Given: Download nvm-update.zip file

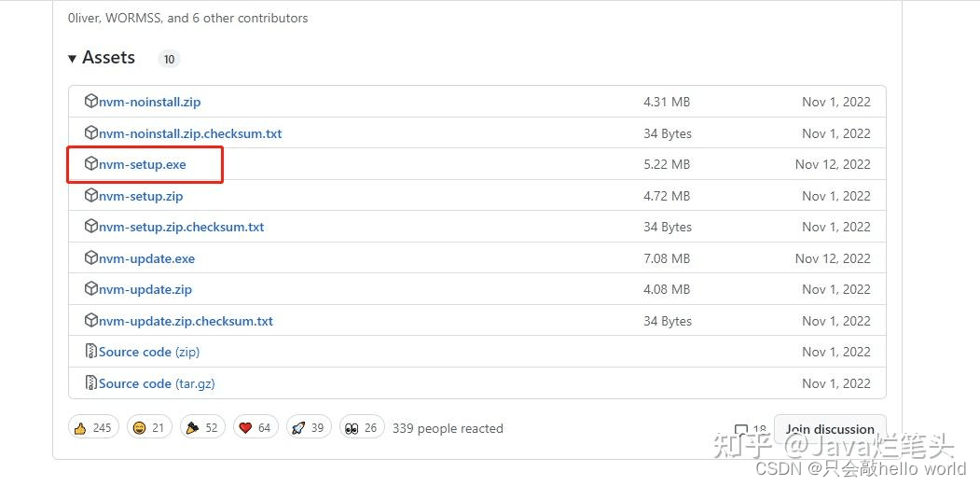Looking at the screenshot, I should click(145, 289).
